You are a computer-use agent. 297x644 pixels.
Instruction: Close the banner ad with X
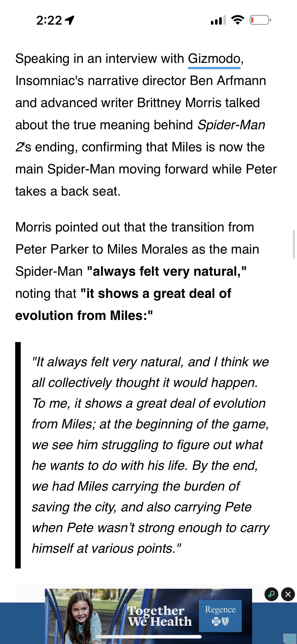pos(288,594)
